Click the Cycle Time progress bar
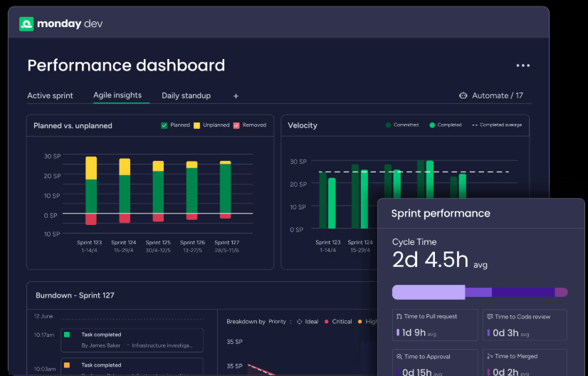The height and width of the screenshot is (376, 588). (479, 292)
